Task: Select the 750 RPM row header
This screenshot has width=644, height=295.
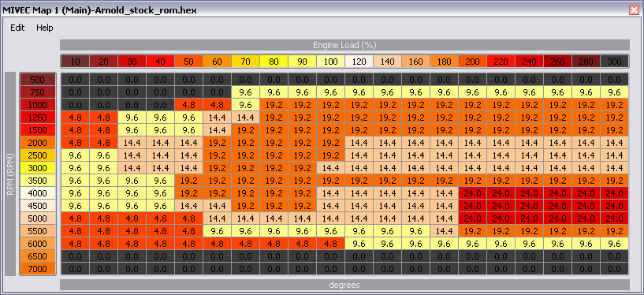Action: (x=37, y=92)
